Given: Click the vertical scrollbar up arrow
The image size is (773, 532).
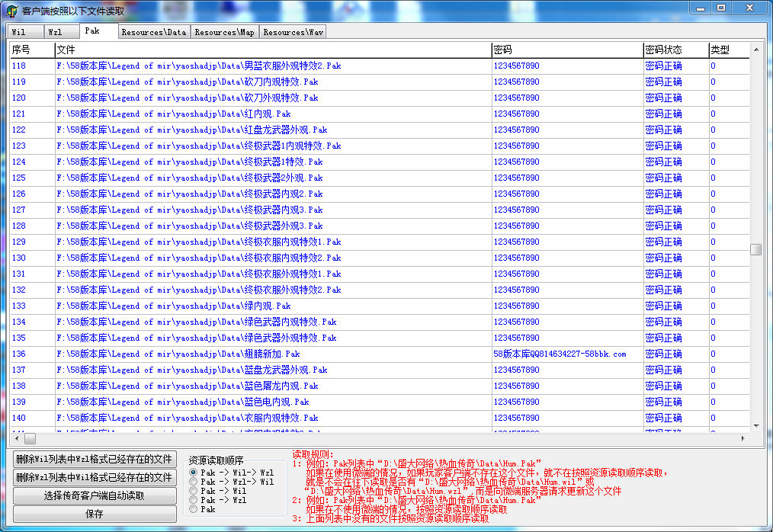Looking at the screenshot, I should [x=755, y=50].
